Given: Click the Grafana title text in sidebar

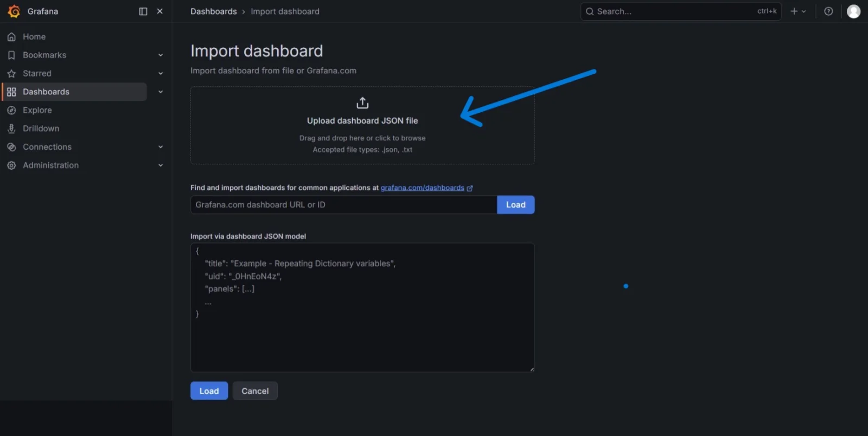Looking at the screenshot, I should (x=43, y=11).
